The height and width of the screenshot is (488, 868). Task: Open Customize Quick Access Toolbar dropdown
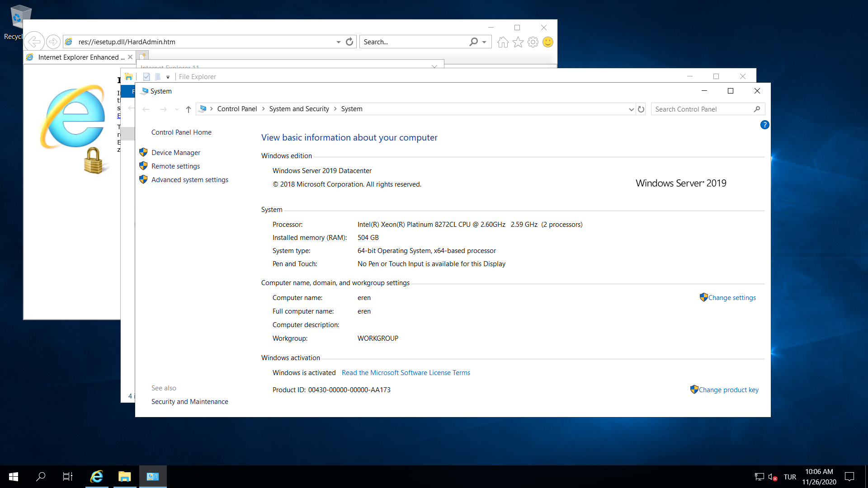pos(168,77)
